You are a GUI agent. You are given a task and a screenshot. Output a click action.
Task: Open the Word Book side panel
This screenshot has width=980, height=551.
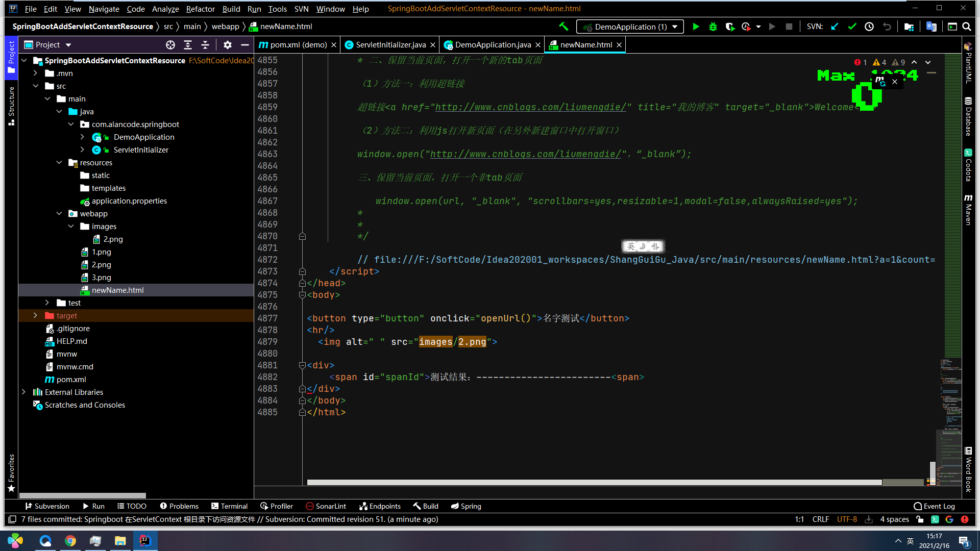(x=968, y=469)
